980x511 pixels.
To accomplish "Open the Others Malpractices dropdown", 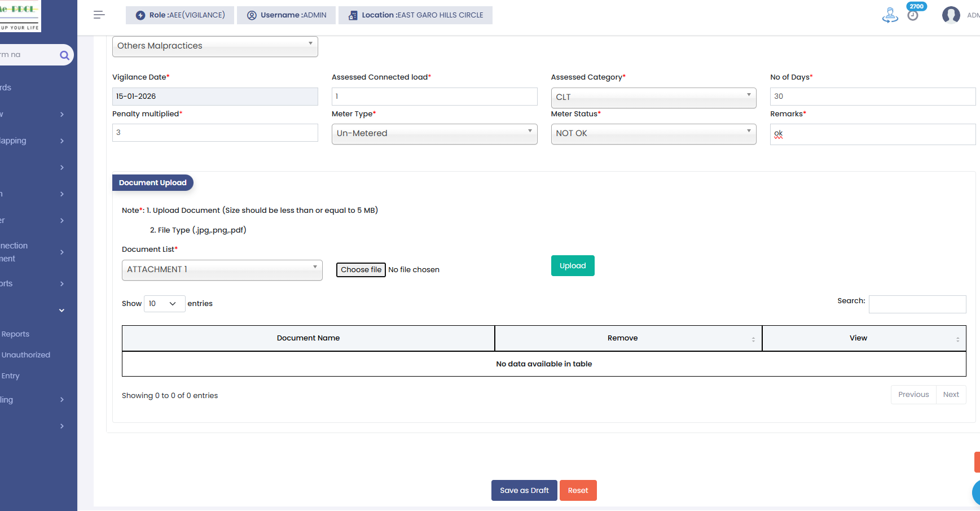I will tap(215, 46).
